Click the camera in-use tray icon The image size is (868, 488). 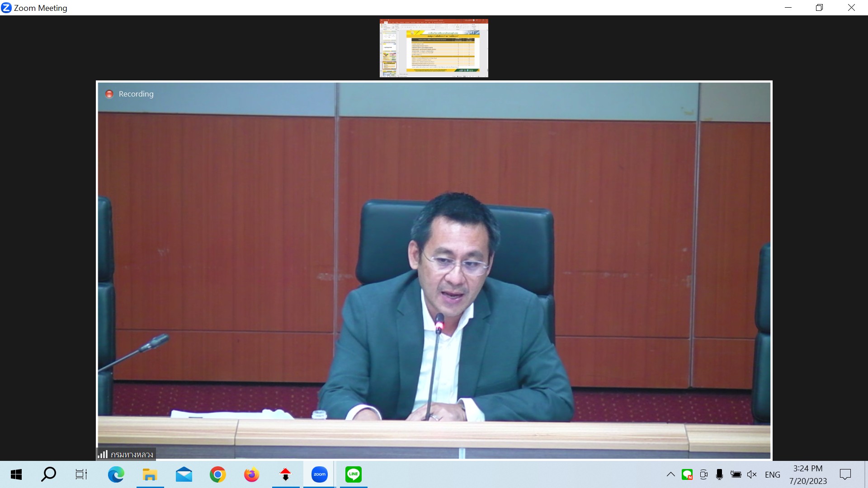703,474
